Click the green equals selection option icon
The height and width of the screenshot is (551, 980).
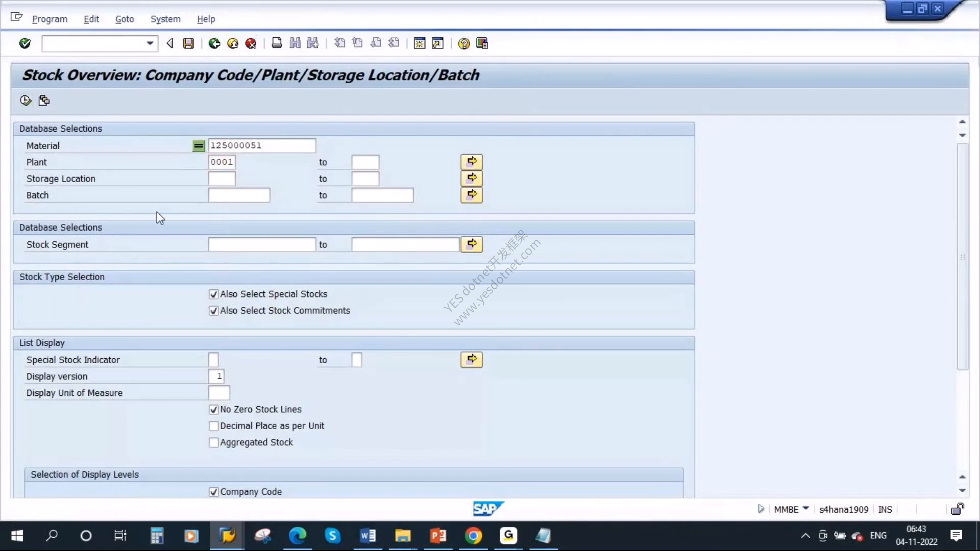199,146
